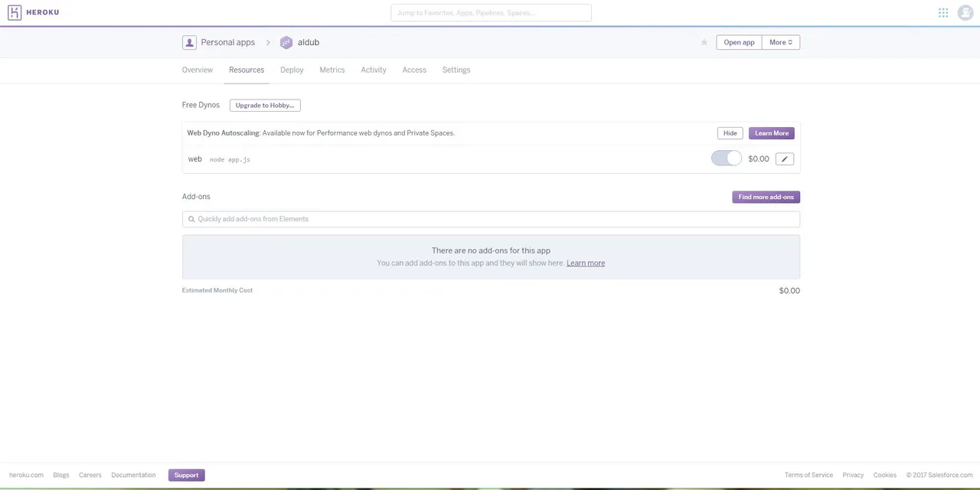Open Terms of Service link
Screen dimensions: 980x490
point(808,475)
